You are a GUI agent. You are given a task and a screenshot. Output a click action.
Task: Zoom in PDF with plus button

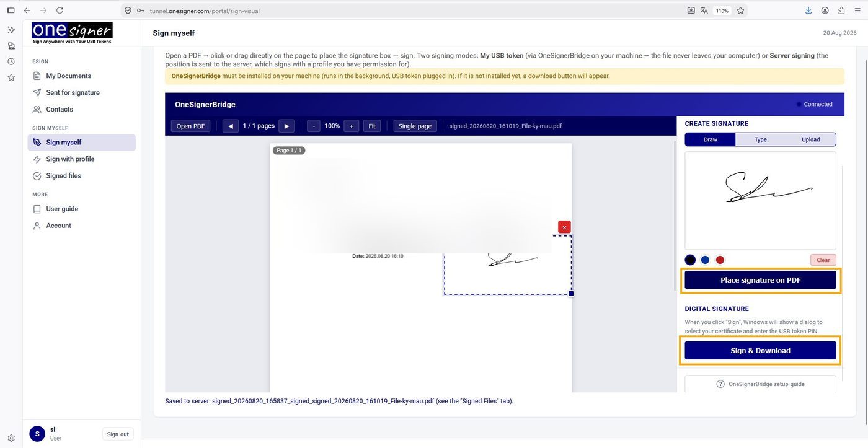coord(351,126)
